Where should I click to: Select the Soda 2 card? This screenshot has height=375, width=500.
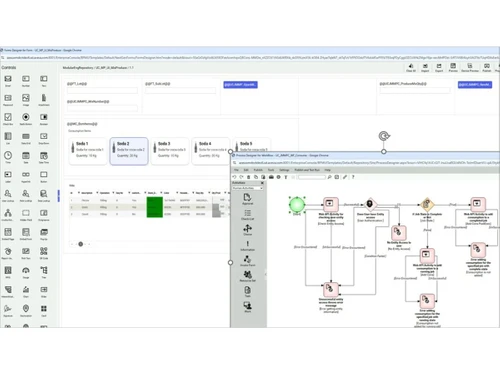(129, 151)
